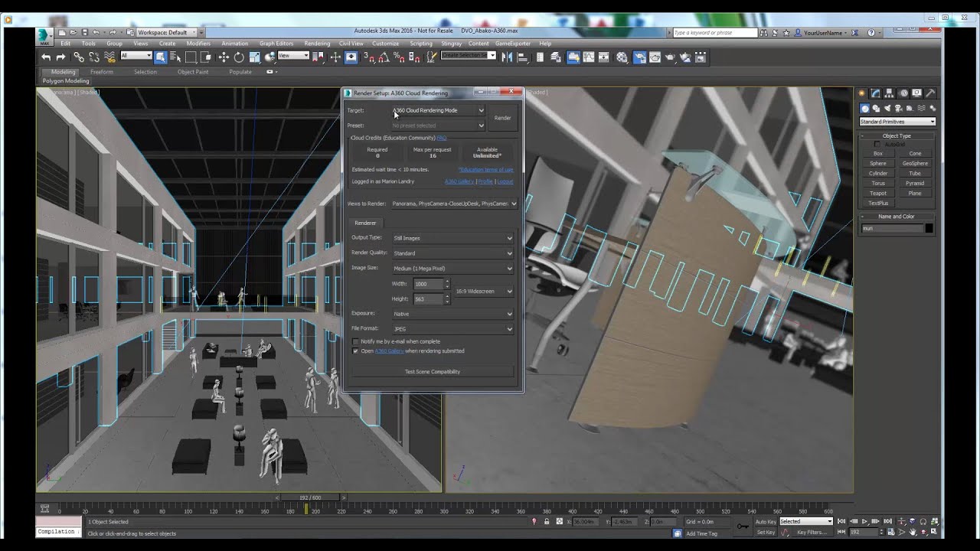Open the Curve Editor icon

click(589, 57)
